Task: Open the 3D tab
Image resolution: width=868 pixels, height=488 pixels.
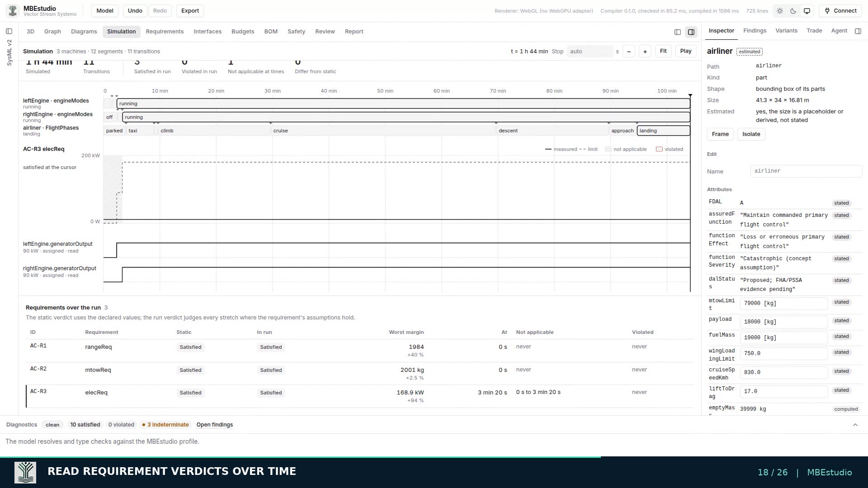Action: 30,32
